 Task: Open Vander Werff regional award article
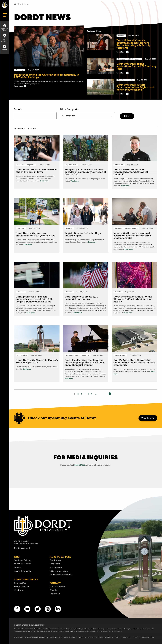pyautogui.click(x=132, y=236)
